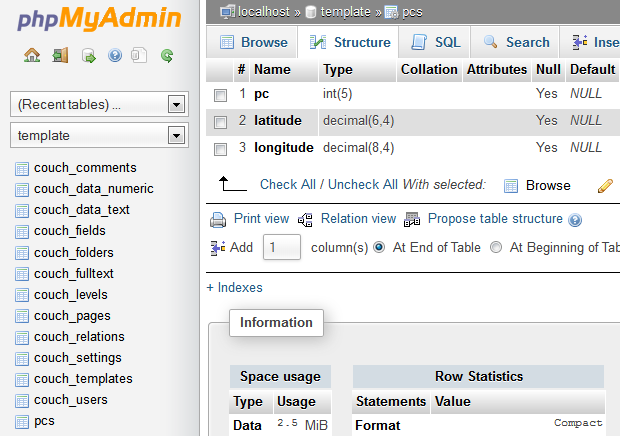Open couch_users table in sidebar
The image size is (620, 436).
pyautogui.click(x=71, y=400)
